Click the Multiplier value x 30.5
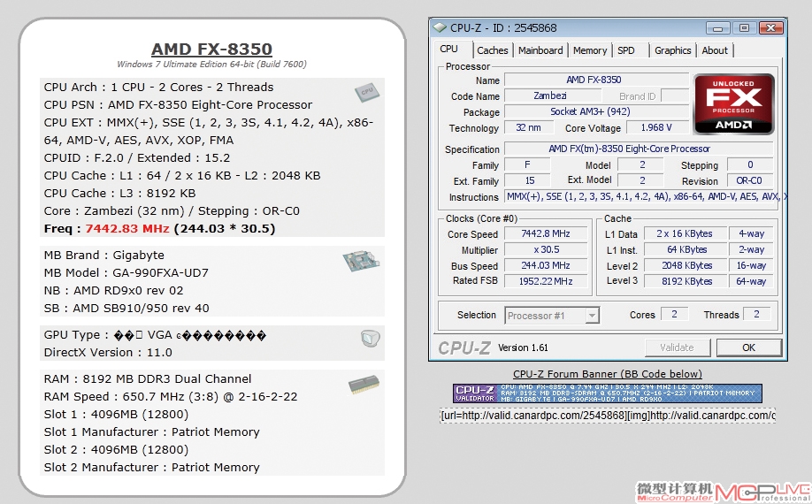 (x=546, y=250)
